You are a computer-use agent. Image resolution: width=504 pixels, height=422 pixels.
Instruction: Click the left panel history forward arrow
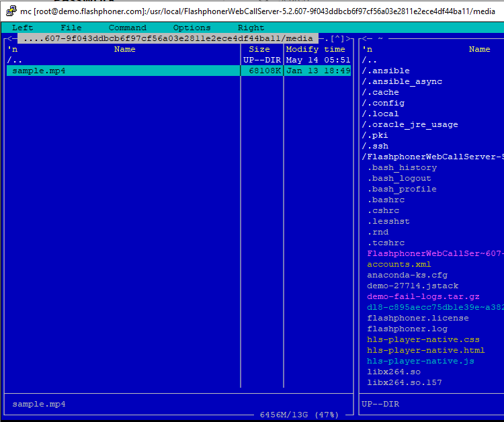[348, 38]
